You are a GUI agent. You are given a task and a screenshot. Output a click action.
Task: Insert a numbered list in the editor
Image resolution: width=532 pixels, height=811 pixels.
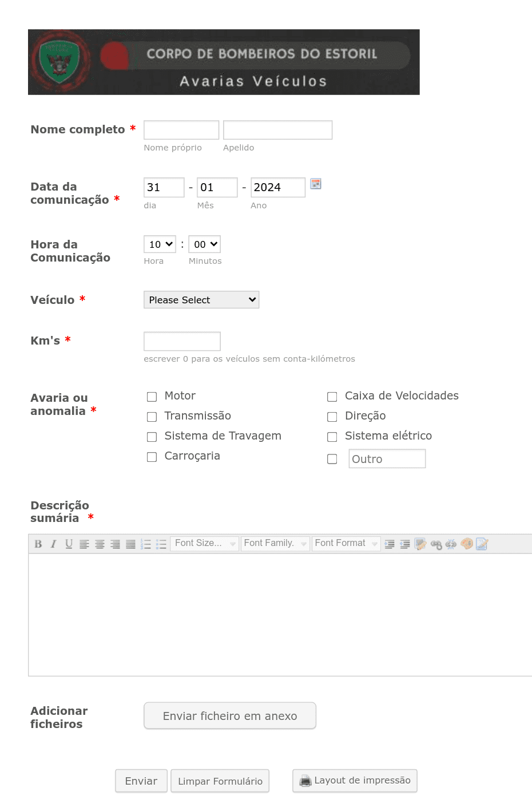[x=146, y=544]
